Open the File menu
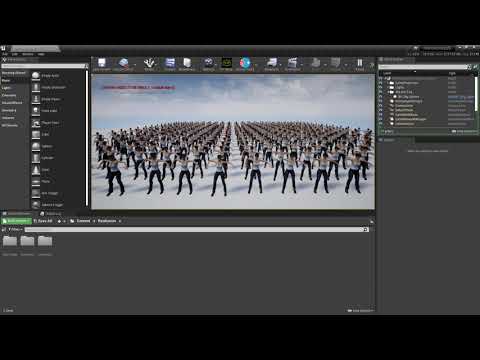 [5, 54]
